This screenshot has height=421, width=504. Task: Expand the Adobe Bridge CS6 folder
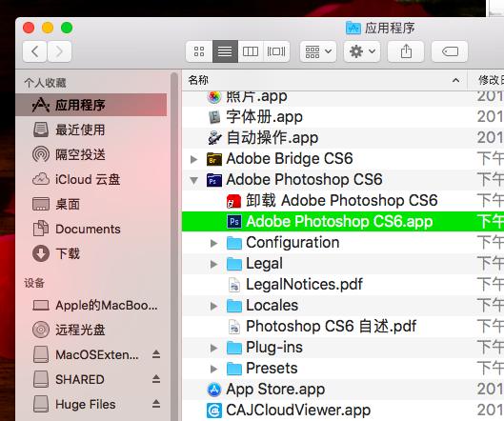193,159
